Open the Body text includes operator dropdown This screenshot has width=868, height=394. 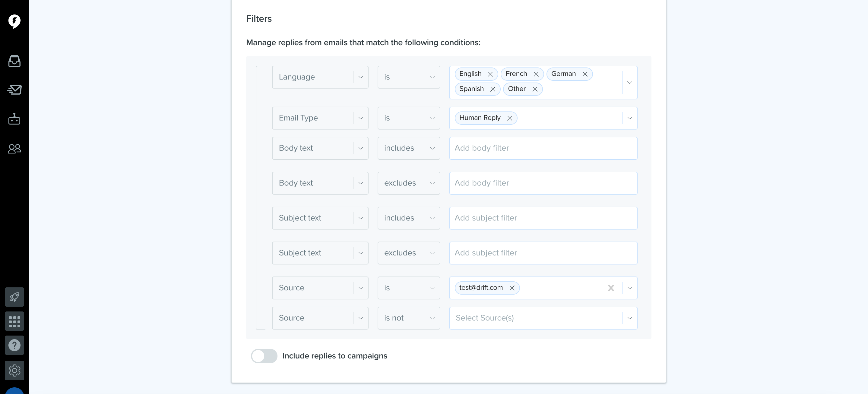tap(408, 148)
